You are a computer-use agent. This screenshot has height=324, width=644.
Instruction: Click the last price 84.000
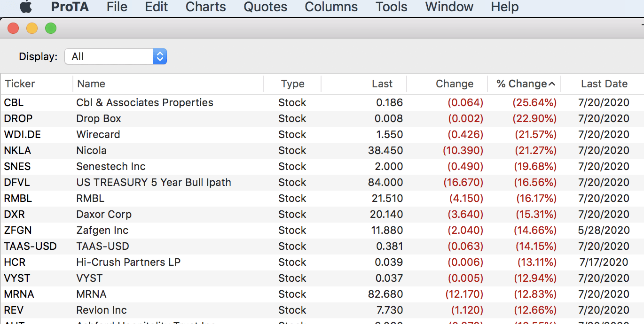click(385, 182)
